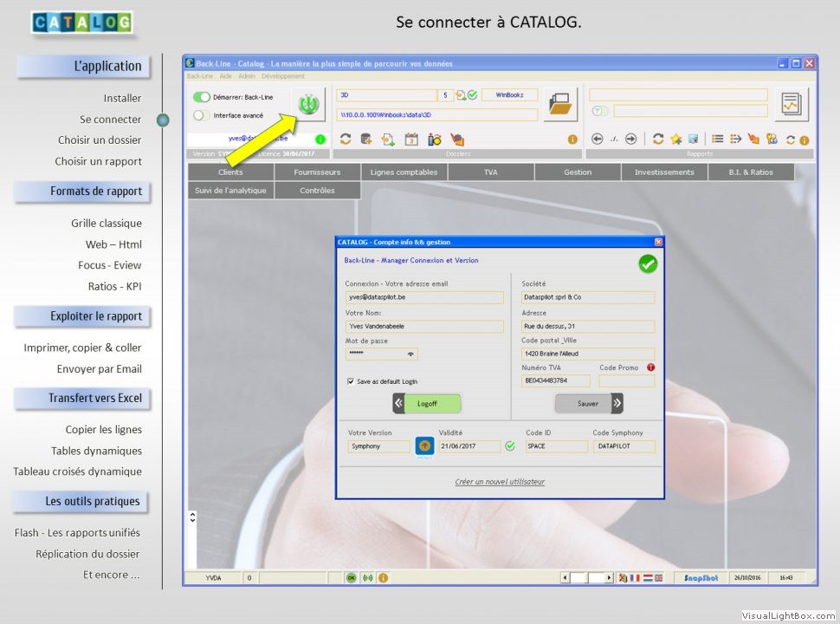This screenshot has height=624, width=840.
Task: Click the refresh icon left of the star
Action: click(658, 139)
